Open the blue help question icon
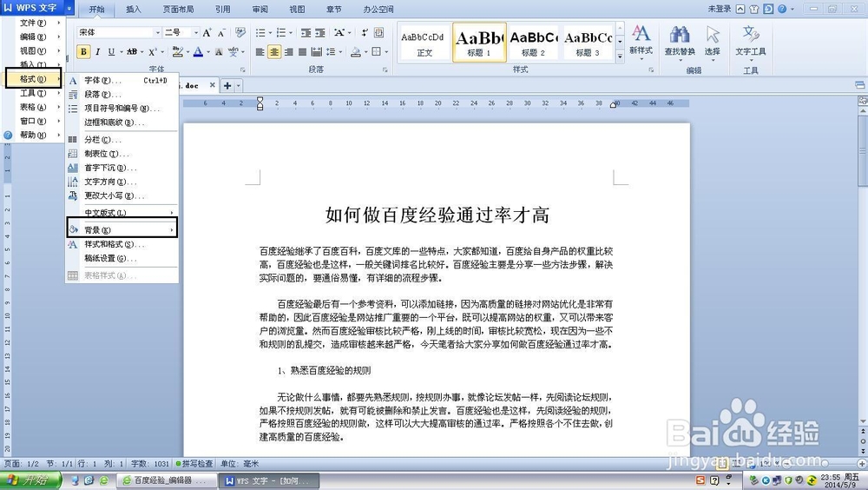 tap(782, 9)
